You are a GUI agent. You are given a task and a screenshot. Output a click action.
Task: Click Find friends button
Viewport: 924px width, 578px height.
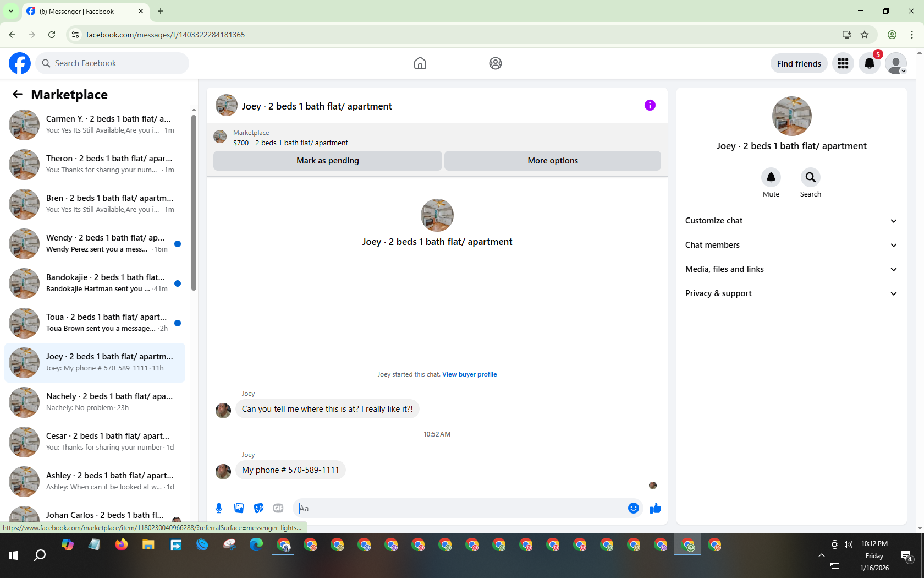click(x=799, y=63)
